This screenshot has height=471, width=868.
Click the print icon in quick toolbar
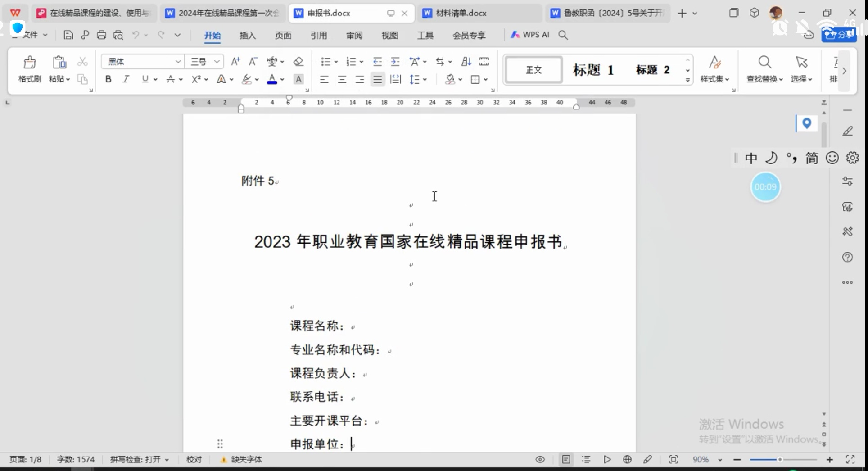[x=102, y=35]
